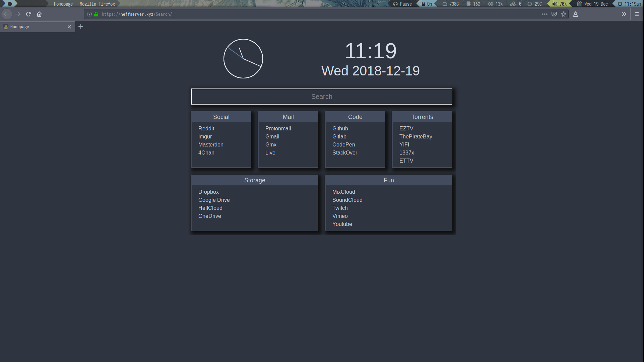Visit Youtube from the Fun list
Image resolution: width=644 pixels, height=362 pixels.
(342, 224)
